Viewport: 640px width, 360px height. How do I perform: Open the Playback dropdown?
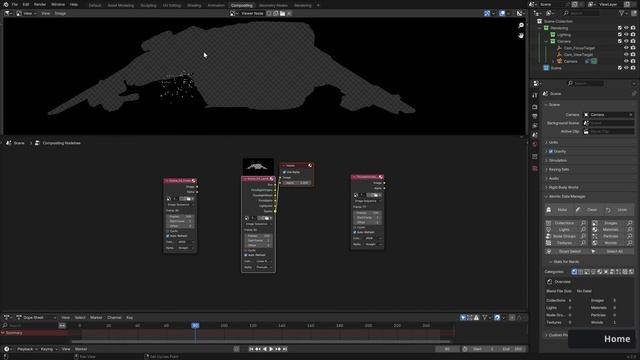coord(27,349)
